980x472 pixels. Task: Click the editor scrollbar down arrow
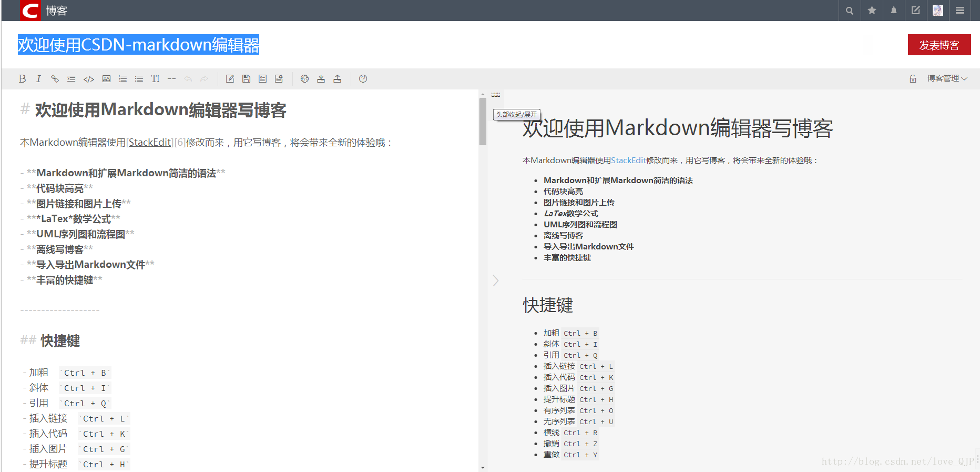point(483,468)
